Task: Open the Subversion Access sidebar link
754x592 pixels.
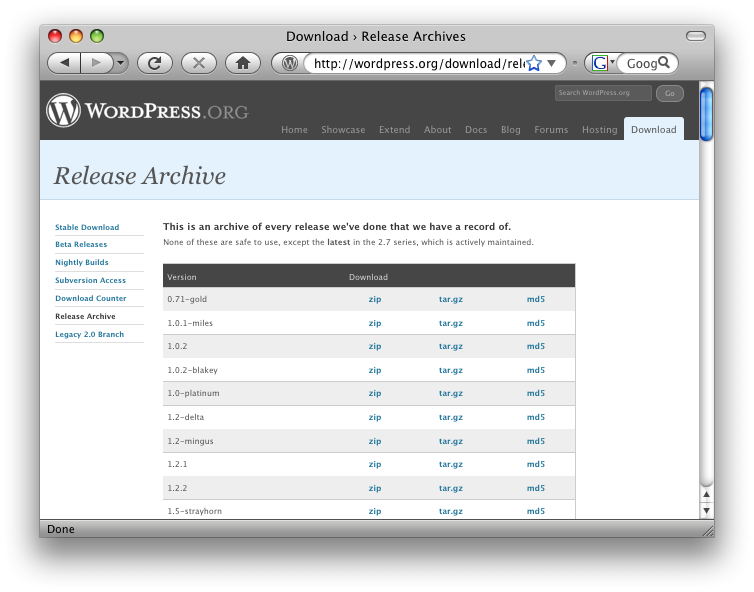Action: point(90,280)
